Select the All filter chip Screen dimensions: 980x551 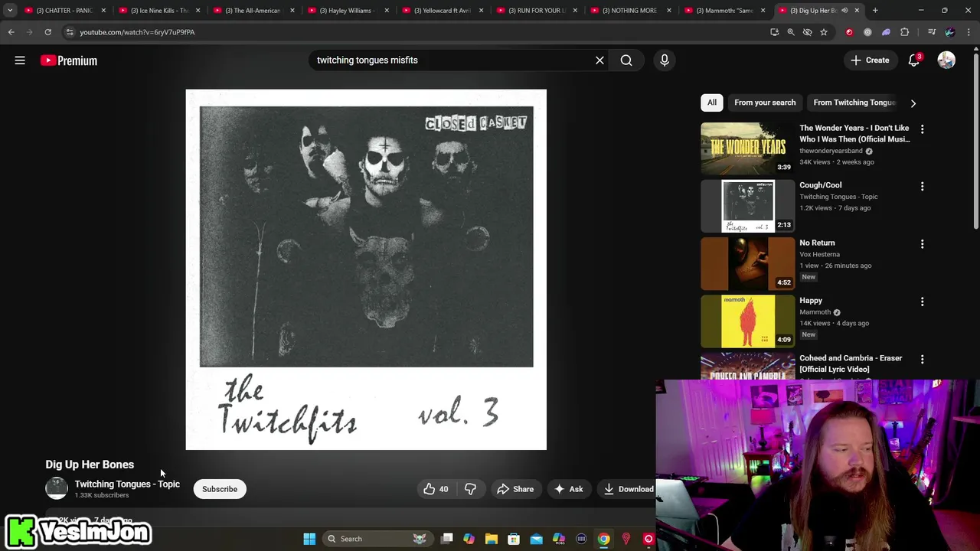click(x=712, y=103)
